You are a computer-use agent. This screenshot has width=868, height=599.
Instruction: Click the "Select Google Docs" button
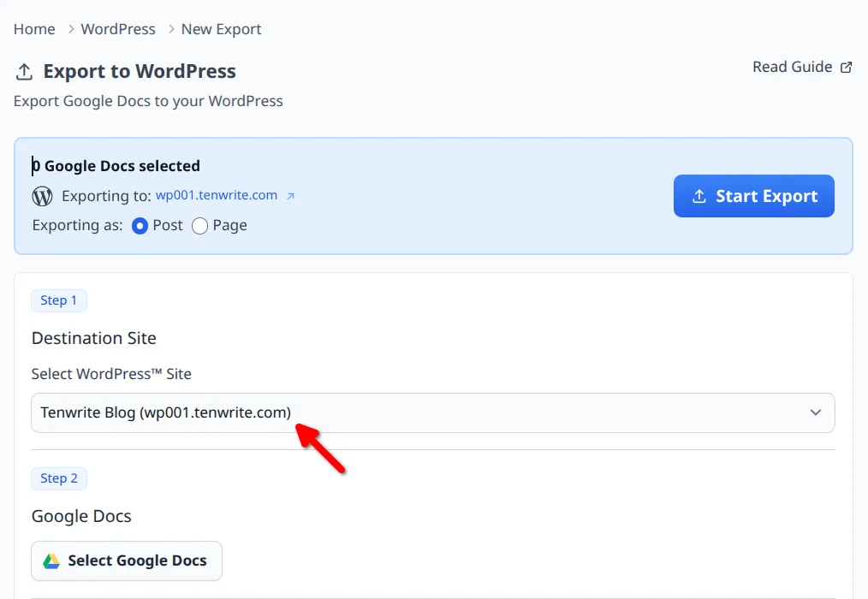126,560
